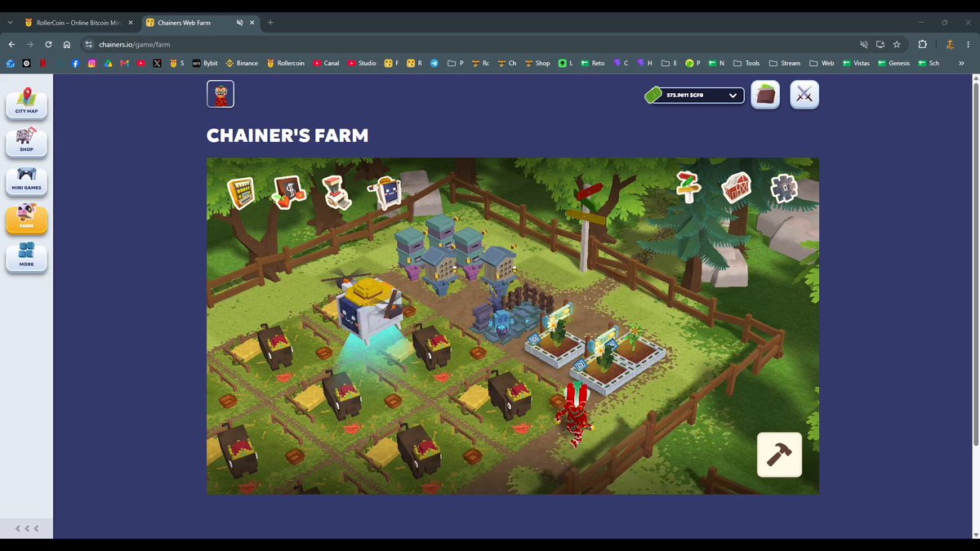This screenshot has height=551, width=980.
Task: Select the Farm sidebar button
Action: click(26, 219)
